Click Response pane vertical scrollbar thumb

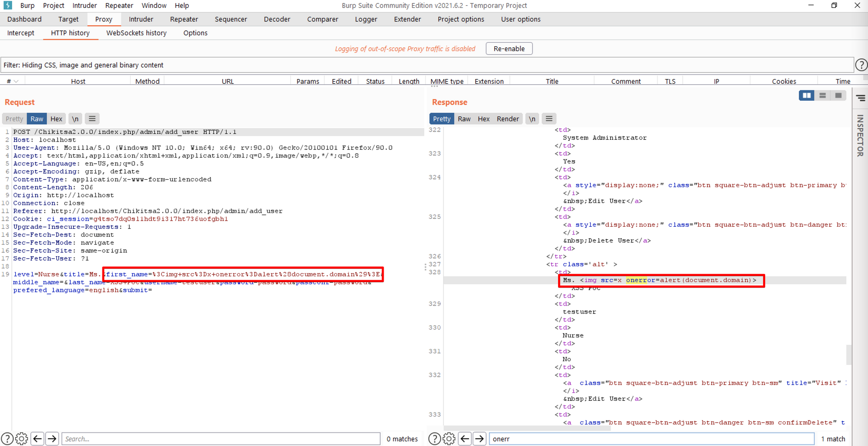point(849,355)
